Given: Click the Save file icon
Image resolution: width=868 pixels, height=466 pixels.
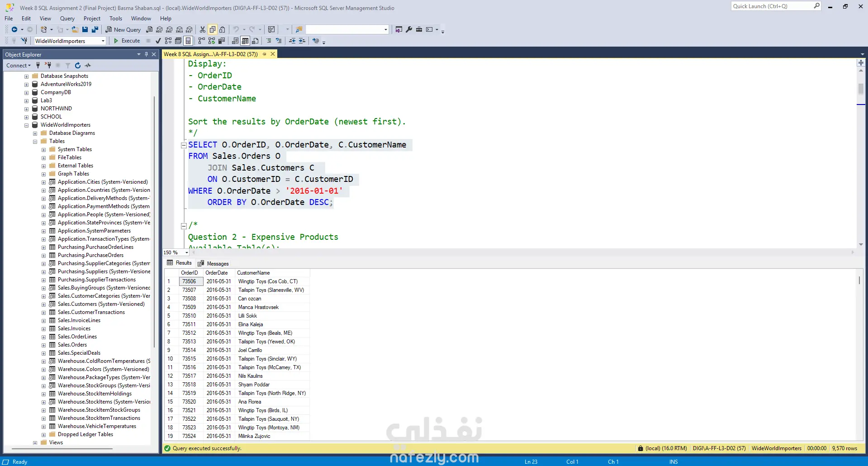Looking at the screenshot, I should click(x=85, y=29).
